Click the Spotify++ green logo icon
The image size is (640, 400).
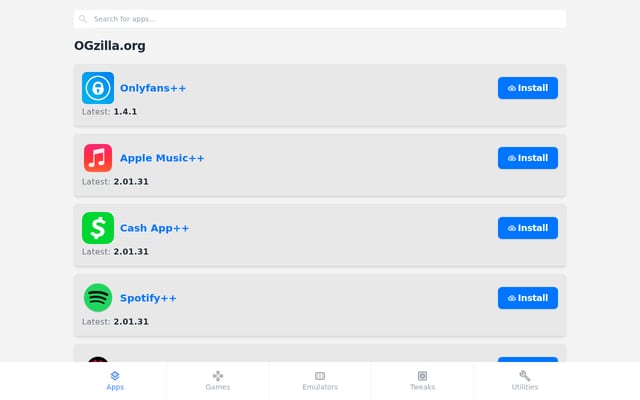(x=98, y=298)
